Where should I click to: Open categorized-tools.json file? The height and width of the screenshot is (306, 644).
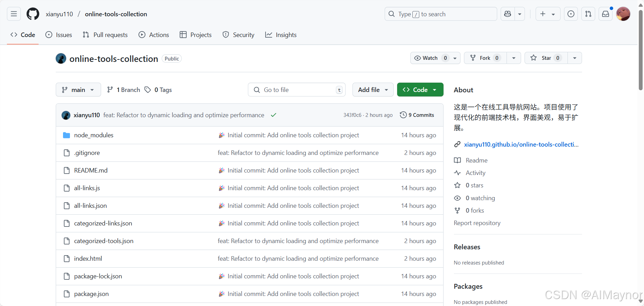pos(104,241)
